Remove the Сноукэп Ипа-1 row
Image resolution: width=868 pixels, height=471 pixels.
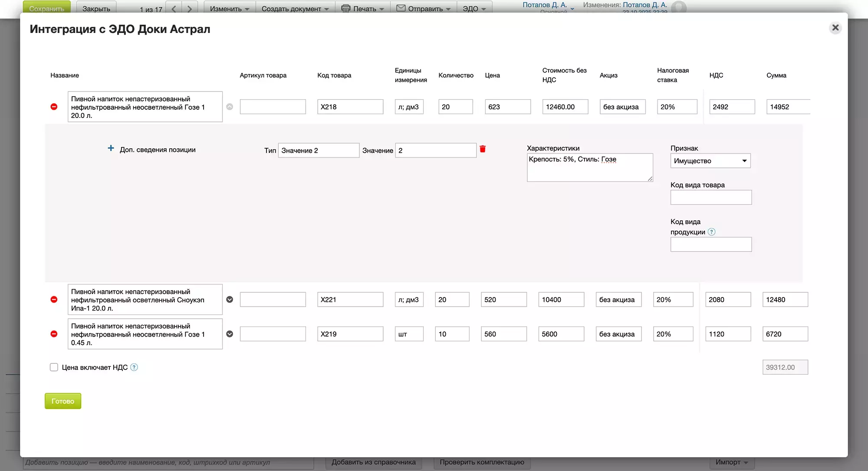click(x=54, y=300)
